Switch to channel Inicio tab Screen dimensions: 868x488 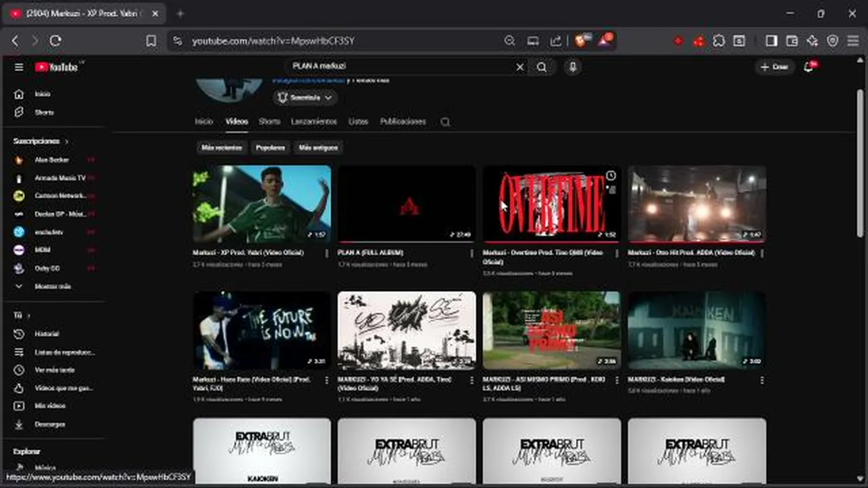click(x=203, y=122)
